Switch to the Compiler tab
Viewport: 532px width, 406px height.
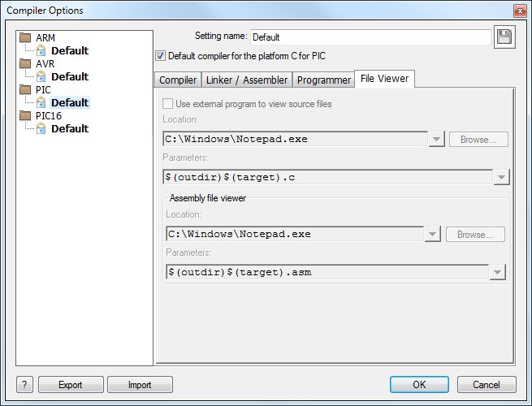178,80
